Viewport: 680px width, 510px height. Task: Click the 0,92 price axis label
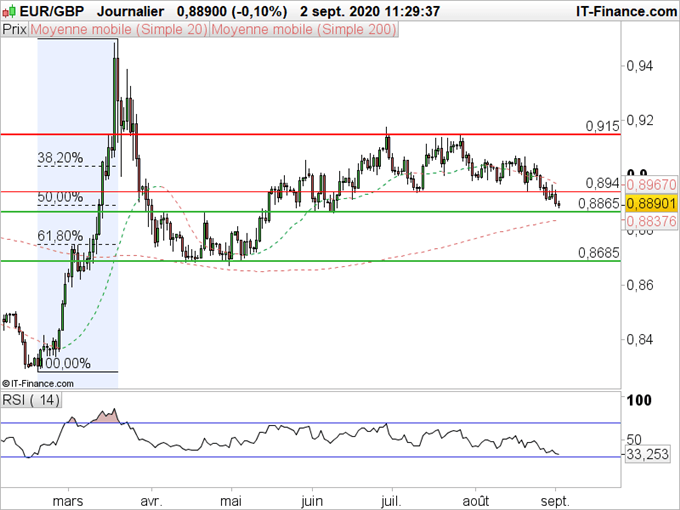tap(640, 121)
